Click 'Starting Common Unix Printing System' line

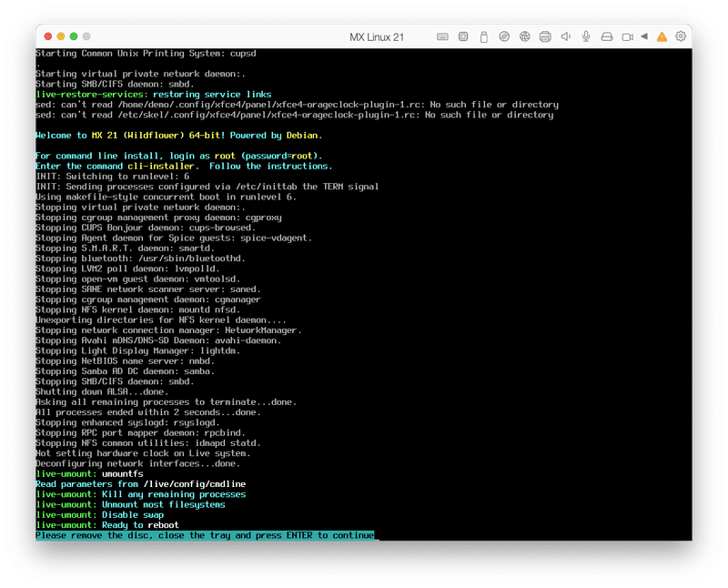(x=146, y=54)
